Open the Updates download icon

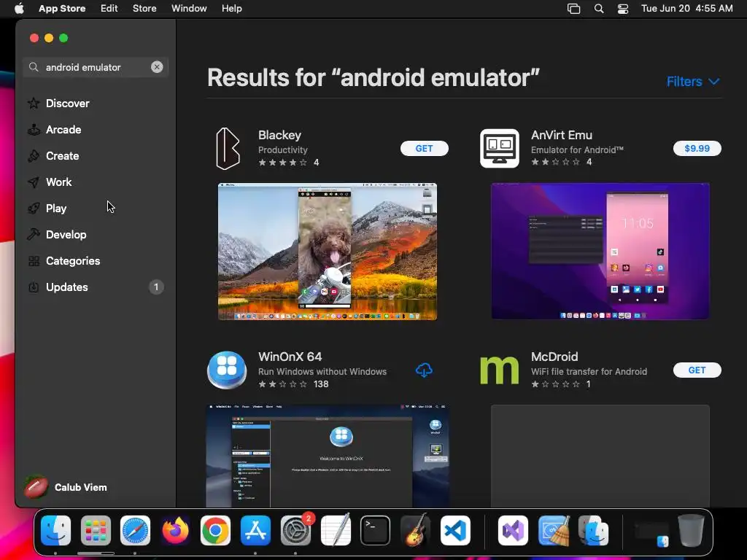pos(34,287)
